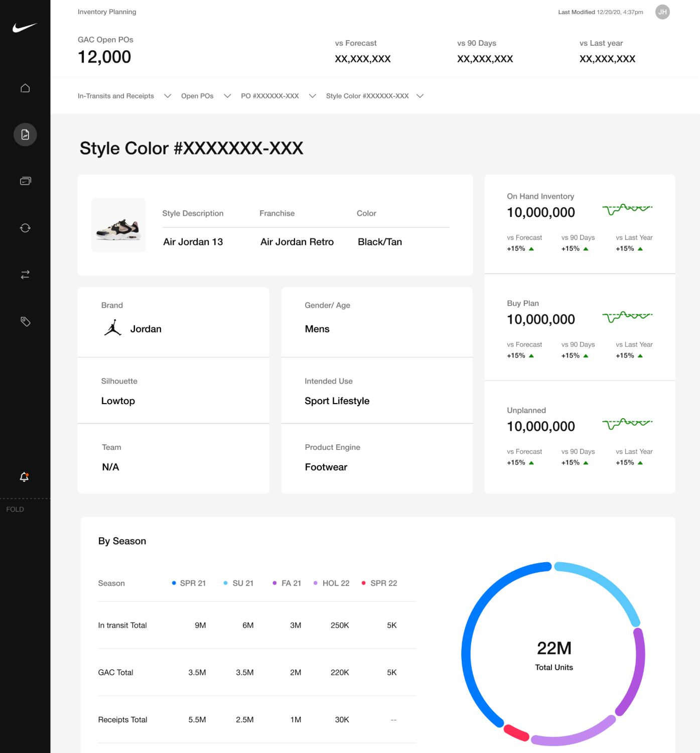The width and height of the screenshot is (700, 753).
Task: Collapse the sidebar using FOLD
Action: pos(15,509)
